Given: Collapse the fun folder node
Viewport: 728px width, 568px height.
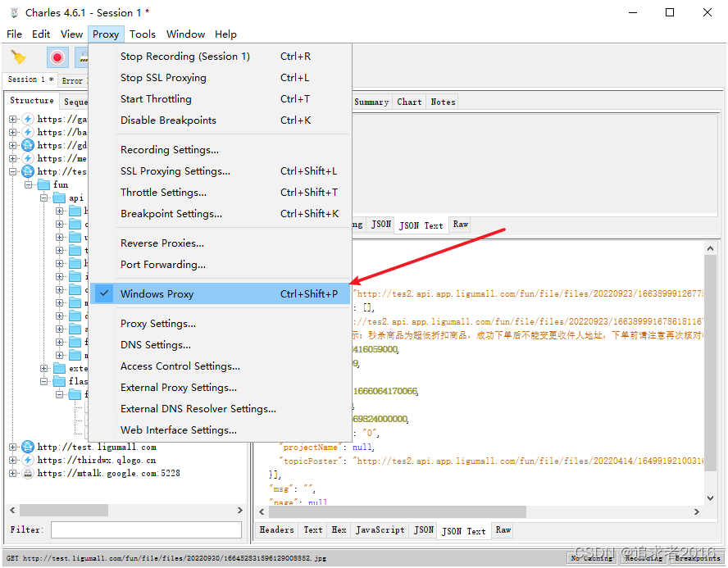Looking at the screenshot, I should click(x=29, y=184).
